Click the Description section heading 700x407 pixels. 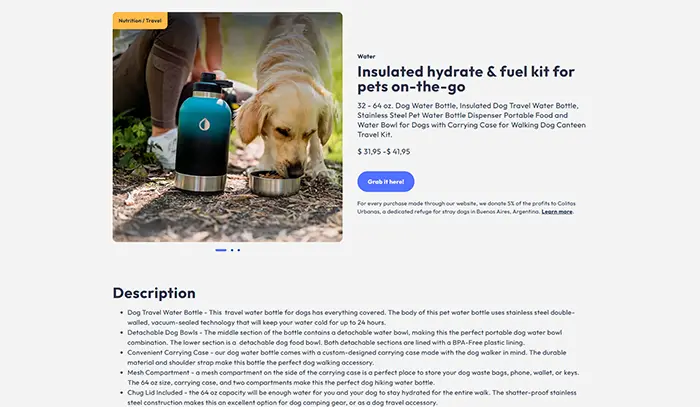154,293
